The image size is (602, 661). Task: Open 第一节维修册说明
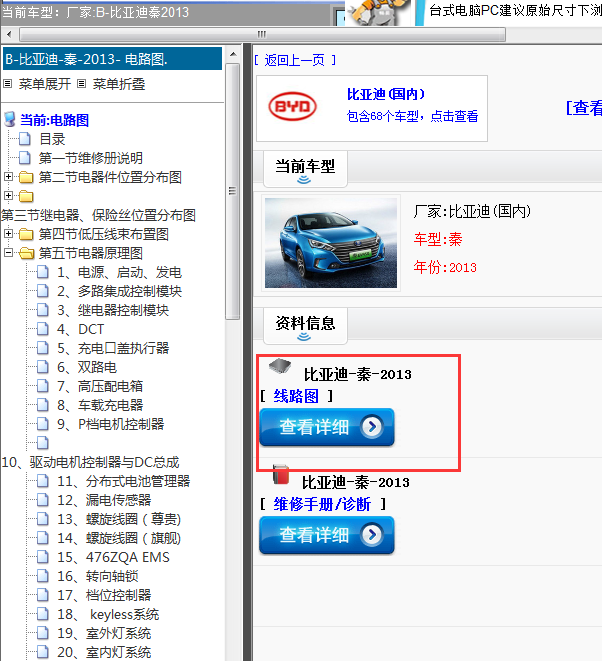point(91,158)
